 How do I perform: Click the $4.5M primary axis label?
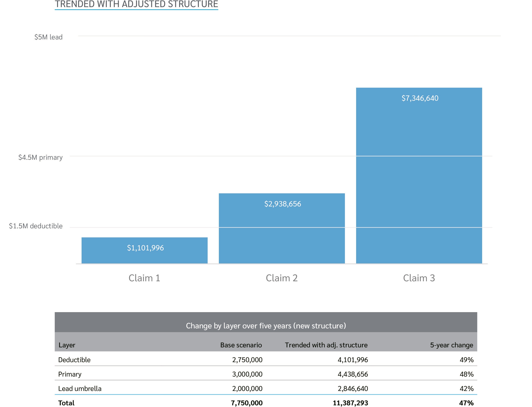coord(40,157)
